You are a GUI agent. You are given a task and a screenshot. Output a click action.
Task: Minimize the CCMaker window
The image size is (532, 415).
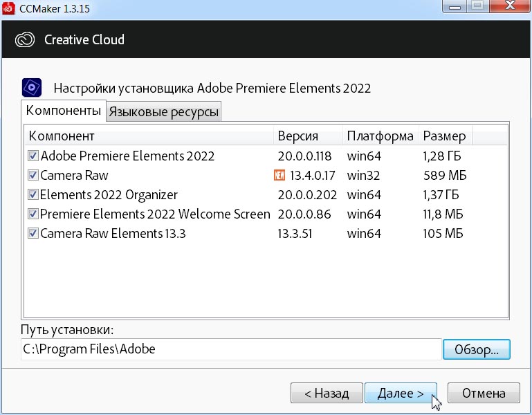pyautogui.click(x=455, y=6)
